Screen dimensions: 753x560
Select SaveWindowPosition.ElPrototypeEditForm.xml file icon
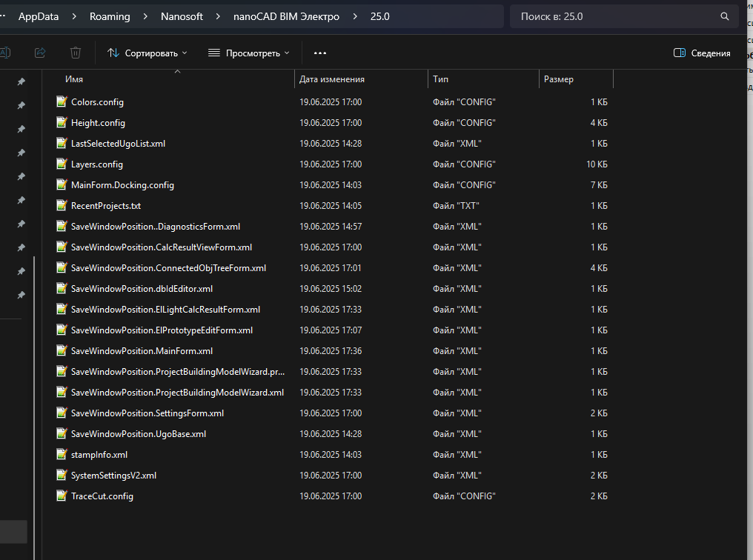(62, 329)
